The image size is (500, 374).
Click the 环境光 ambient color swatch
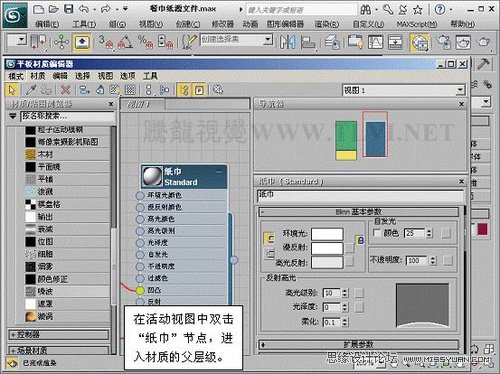(327, 234)
